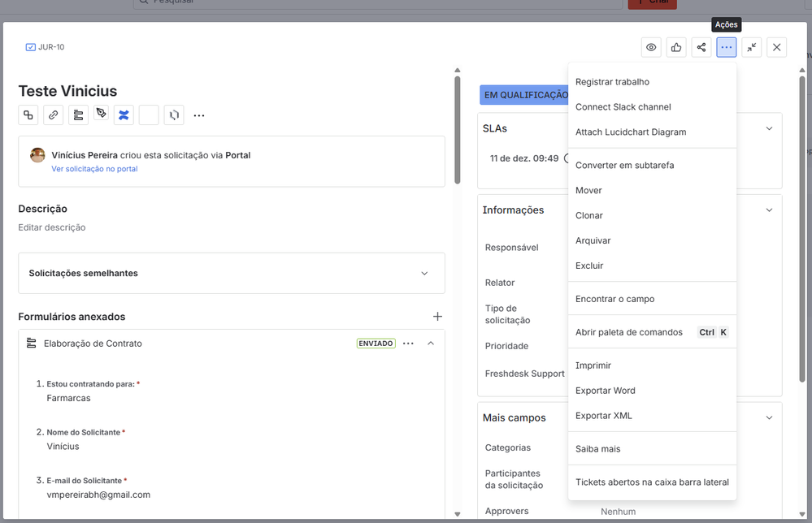Screen dimensions: 812x523
Task: Click Vinícius Pereira avatar image
Action: (37, 155)
